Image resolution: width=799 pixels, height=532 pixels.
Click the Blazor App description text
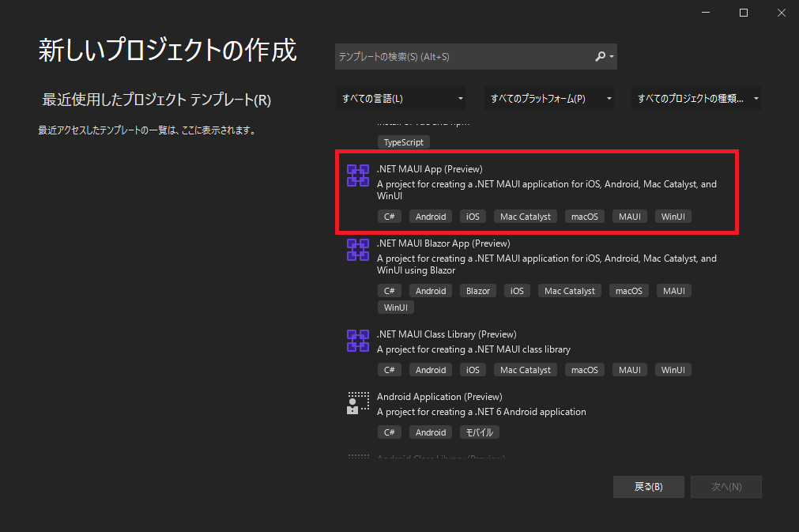point(547,264)
